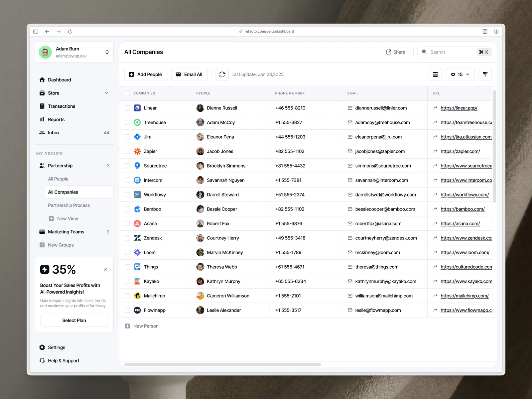Viewport: 532px width, 399px height.
Task: Tick the Kayako row checkbox
Action: [x=127, y=281]
